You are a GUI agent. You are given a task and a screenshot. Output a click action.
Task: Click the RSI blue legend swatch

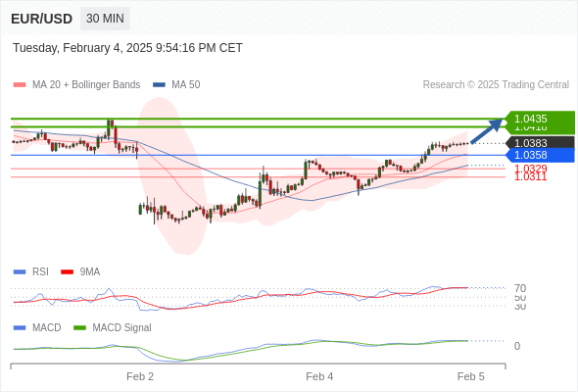[x=20, y=272]
